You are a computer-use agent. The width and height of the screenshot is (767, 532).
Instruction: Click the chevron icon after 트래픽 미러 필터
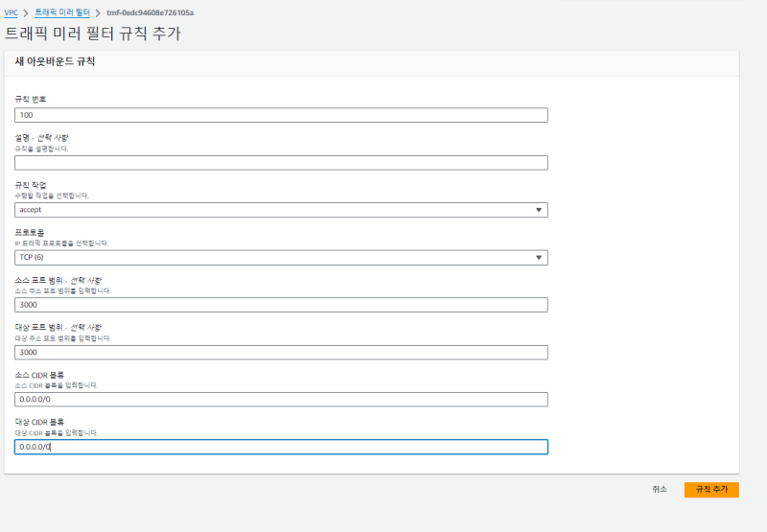tap(98, 12)
